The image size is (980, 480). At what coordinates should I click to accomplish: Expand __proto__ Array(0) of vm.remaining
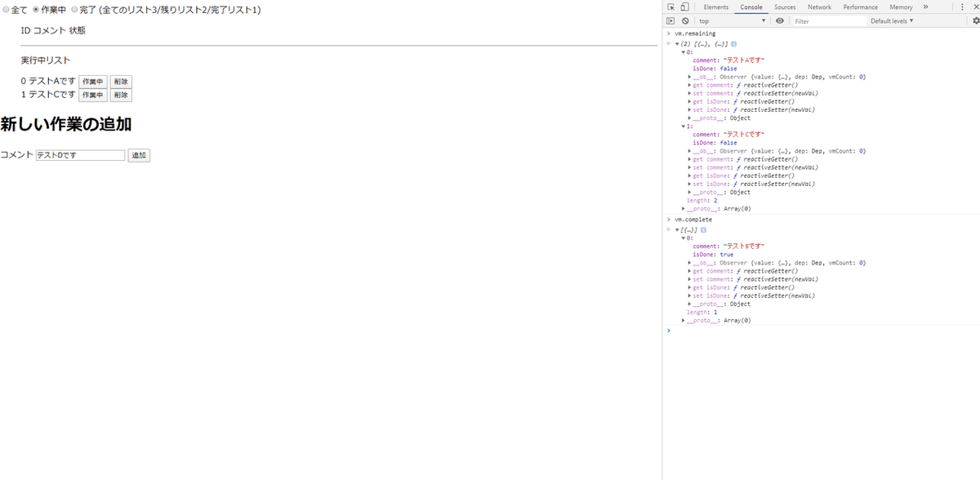point(684,208)
